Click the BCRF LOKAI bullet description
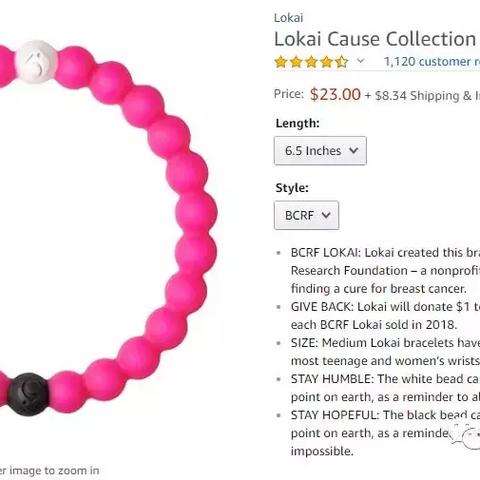 [x=385, y=271]
